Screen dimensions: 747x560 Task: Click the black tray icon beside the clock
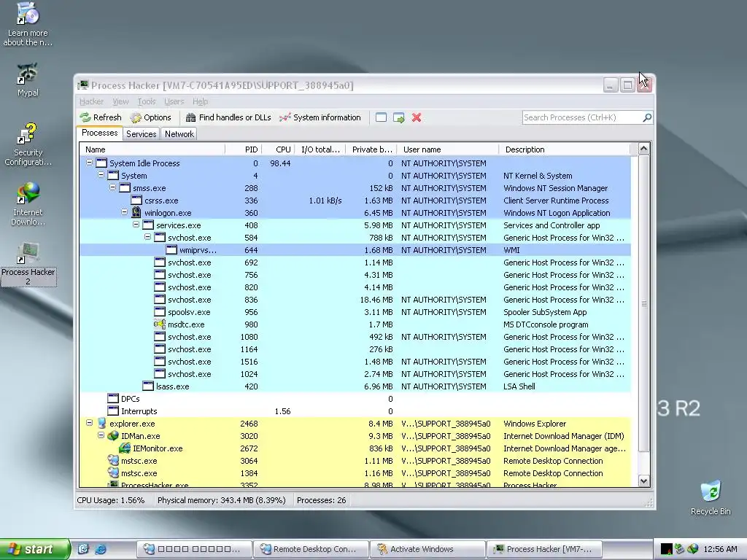667,549
